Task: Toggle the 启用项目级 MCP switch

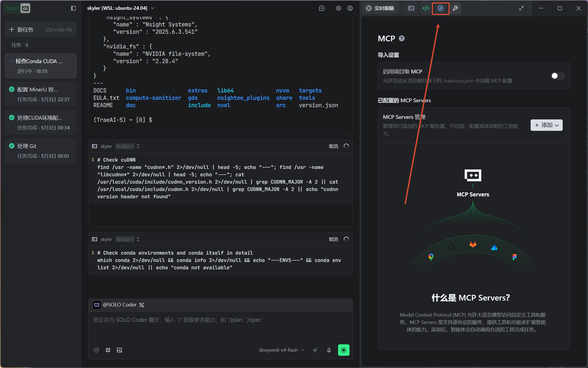Action: coord(558,76)
